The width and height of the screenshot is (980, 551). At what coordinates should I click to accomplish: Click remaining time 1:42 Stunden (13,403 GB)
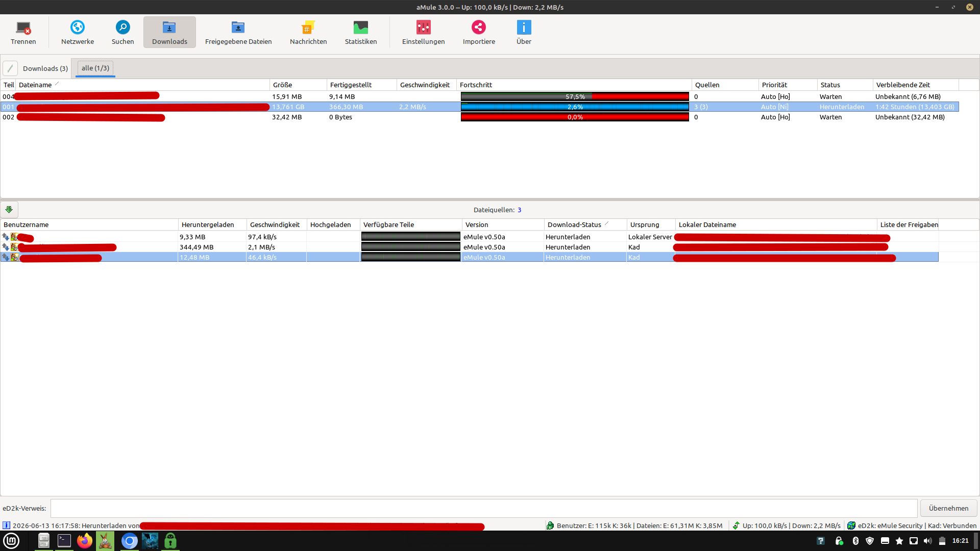tap(915, 107)
